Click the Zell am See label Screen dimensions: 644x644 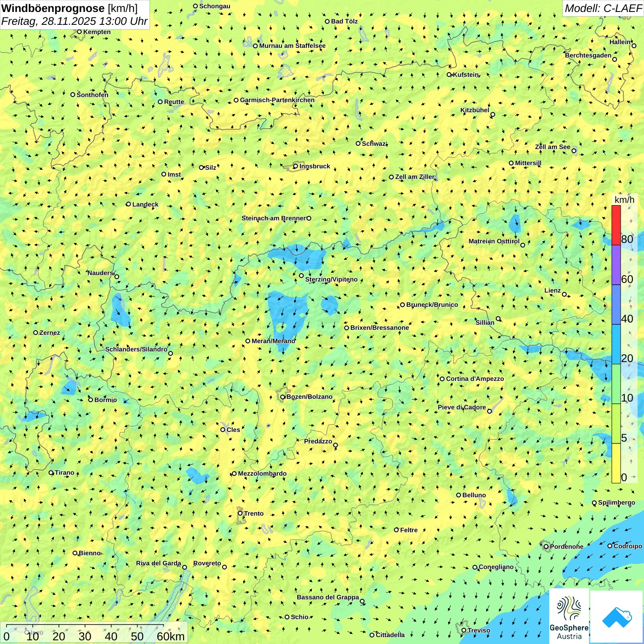tap(552, 147)
